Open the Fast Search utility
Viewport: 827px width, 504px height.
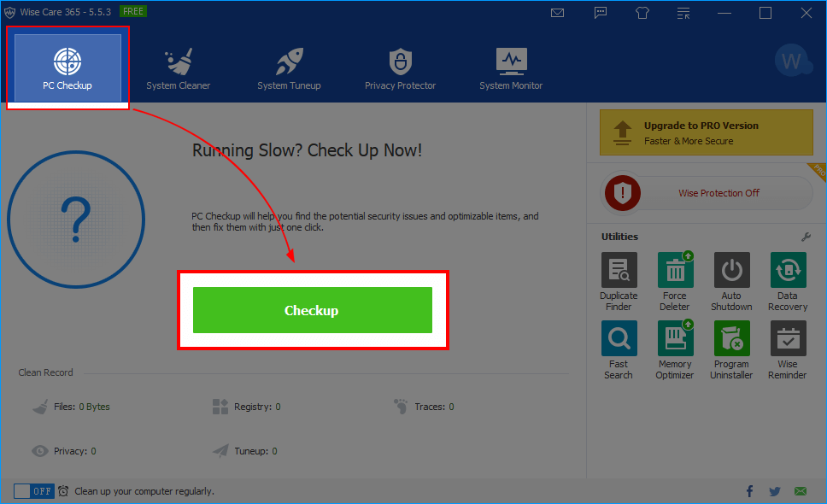coord(619,350)
